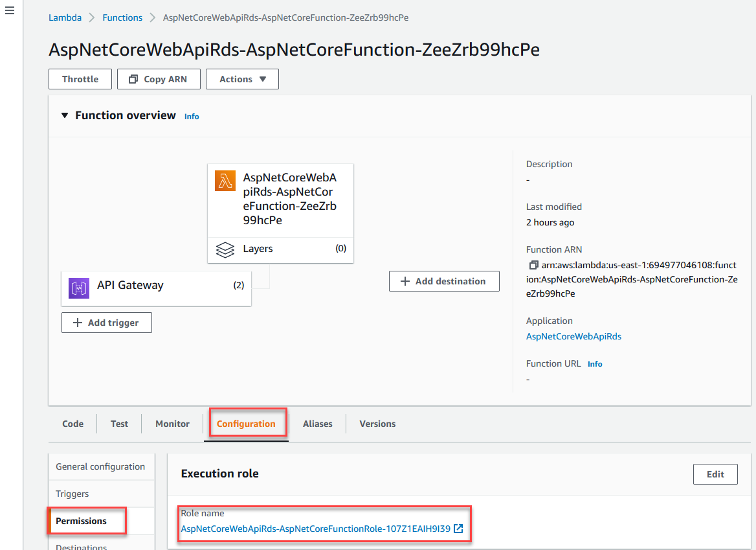
Task: Click the purple API Gateway icon
Action: point(78,288)
